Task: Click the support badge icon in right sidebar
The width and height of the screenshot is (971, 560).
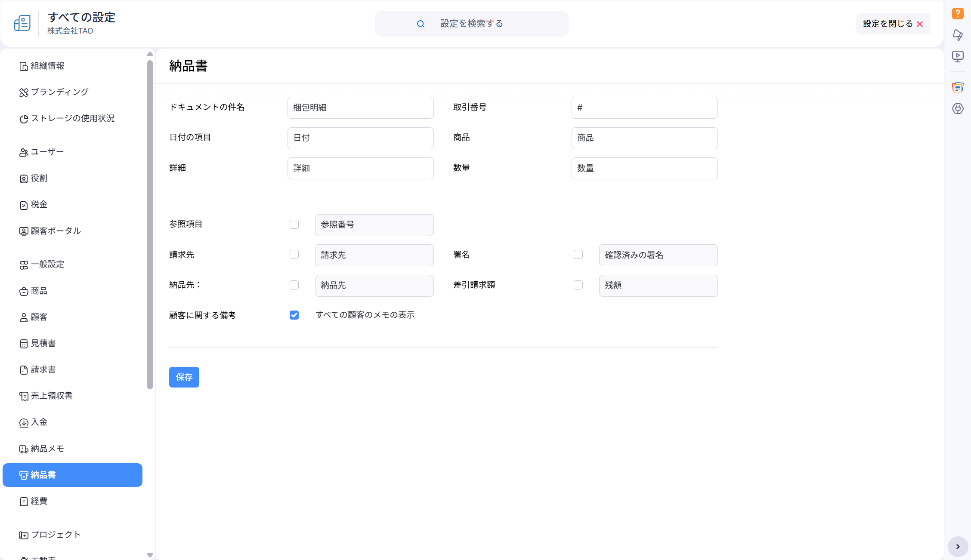Action: click(x=958, y=109)
